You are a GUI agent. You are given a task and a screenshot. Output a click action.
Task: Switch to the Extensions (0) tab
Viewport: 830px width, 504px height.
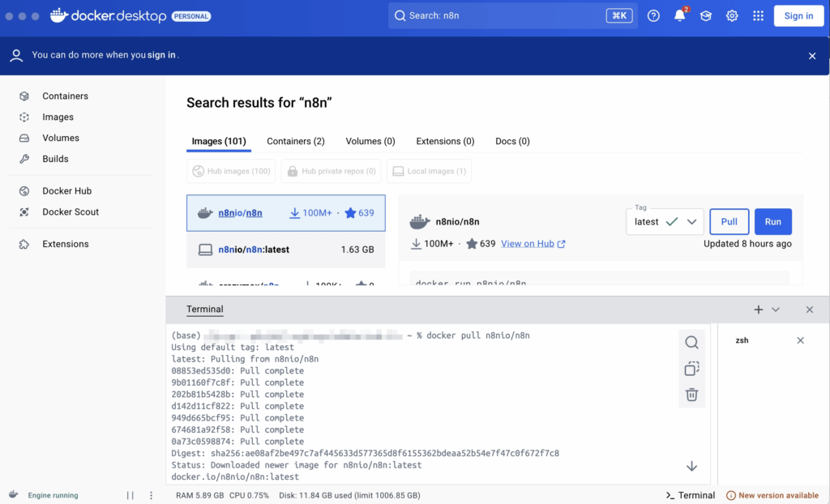coord(445,141)
